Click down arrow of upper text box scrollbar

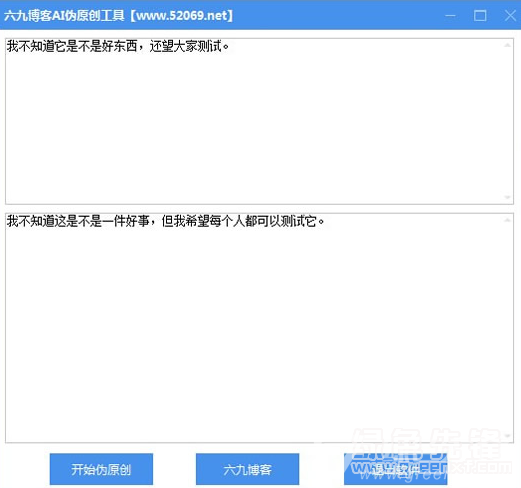pos(507,197)
